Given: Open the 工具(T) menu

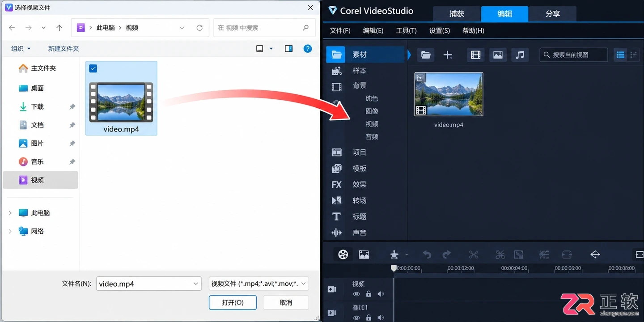Looking at the screenshot, I should coord(406,30).
